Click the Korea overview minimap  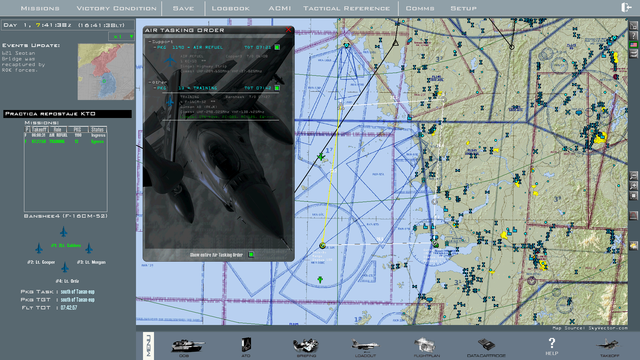point(106,72)
